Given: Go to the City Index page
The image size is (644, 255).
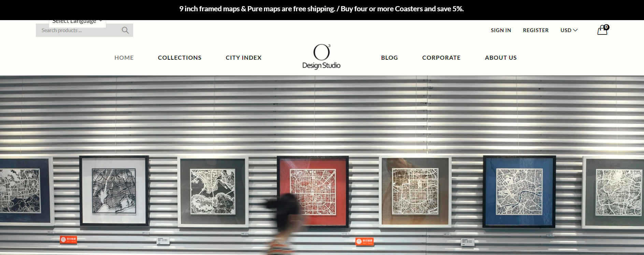Looking at the screenshot, I should click(243, 58).
